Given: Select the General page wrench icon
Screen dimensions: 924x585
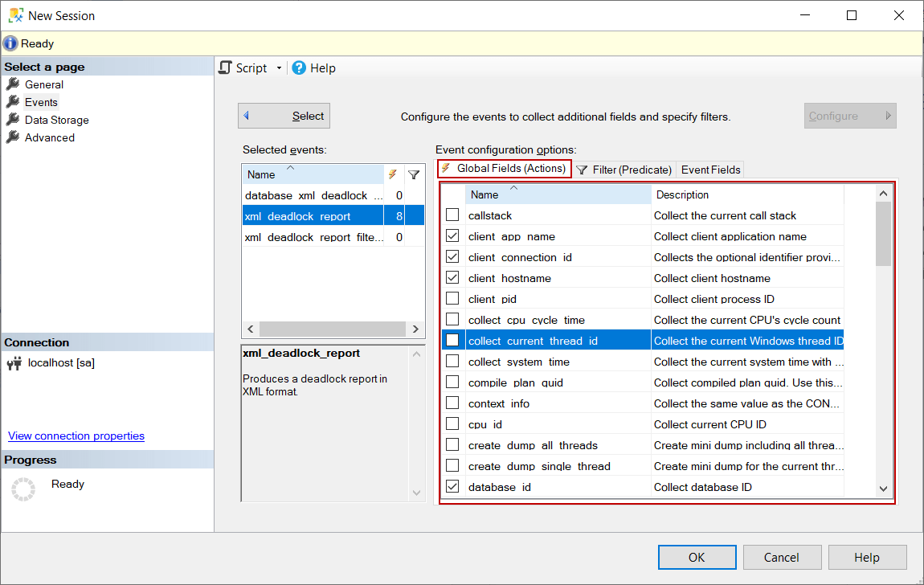Looking at the screenshot, I should (x=14, y=84).
